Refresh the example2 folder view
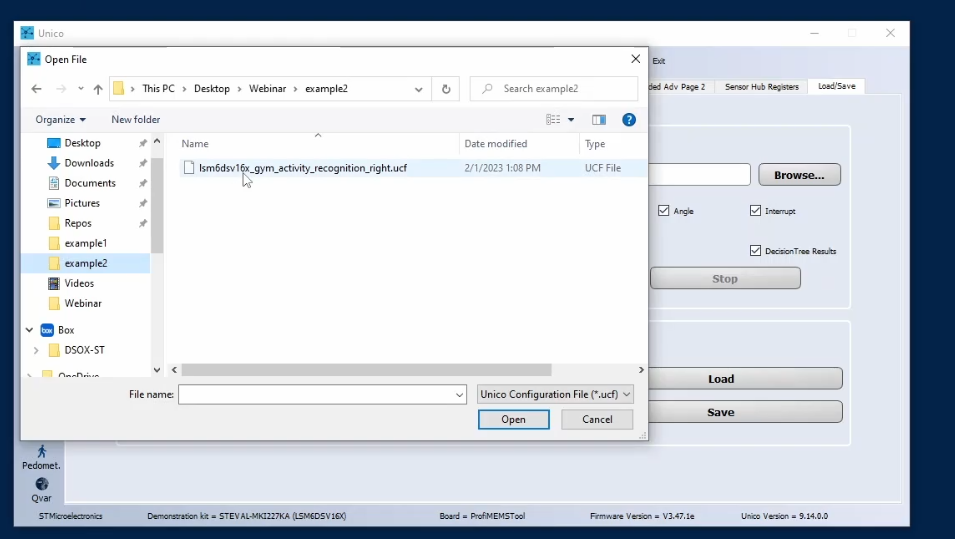Screen dimensions: 955x539 (x=446, y=89)
